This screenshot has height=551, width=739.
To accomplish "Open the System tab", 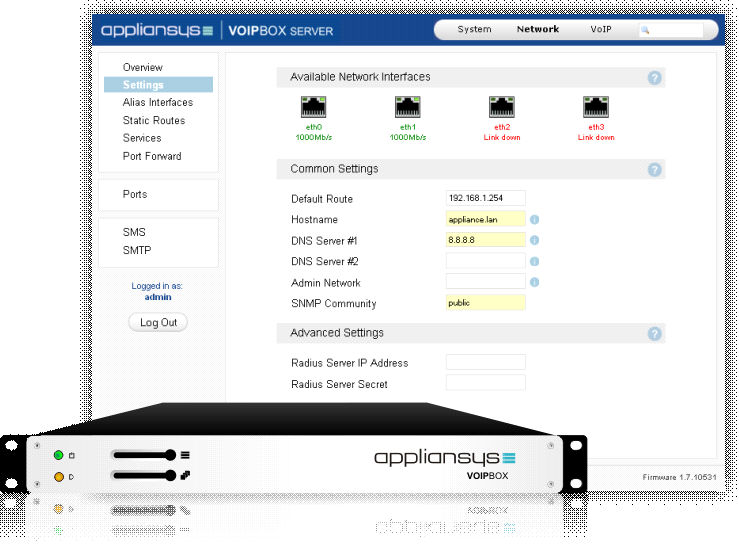I will [474, 29].
